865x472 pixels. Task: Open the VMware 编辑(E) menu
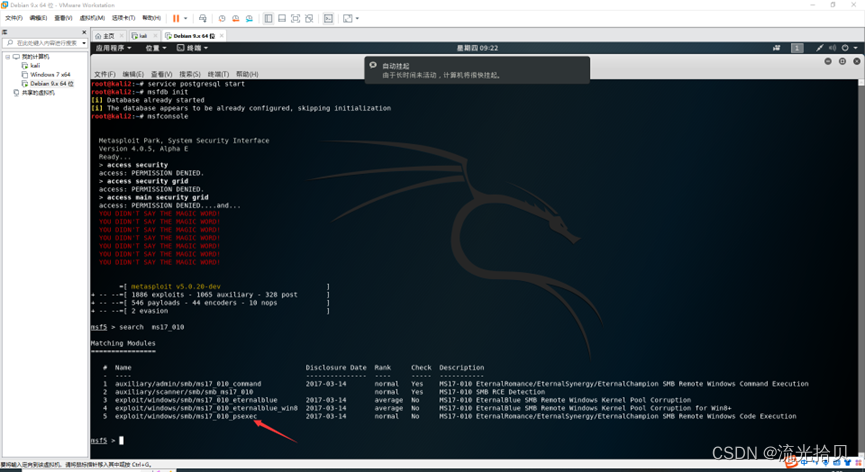point(38,18)
